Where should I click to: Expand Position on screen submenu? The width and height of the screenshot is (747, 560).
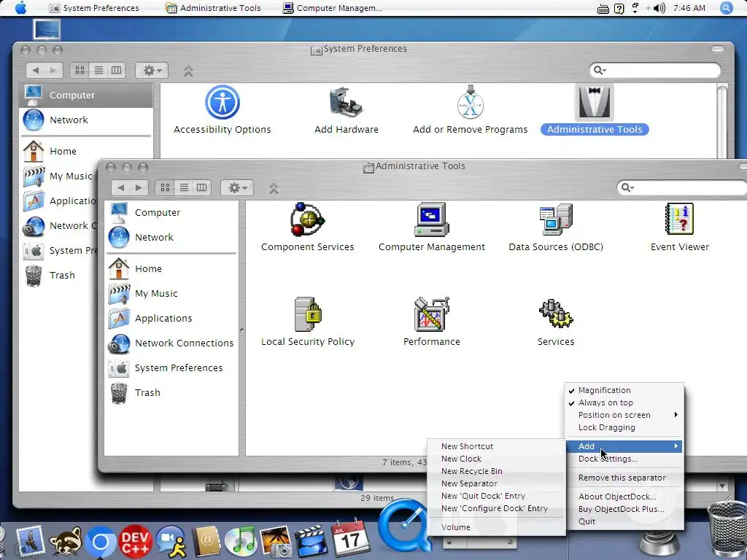click(624, 415)
